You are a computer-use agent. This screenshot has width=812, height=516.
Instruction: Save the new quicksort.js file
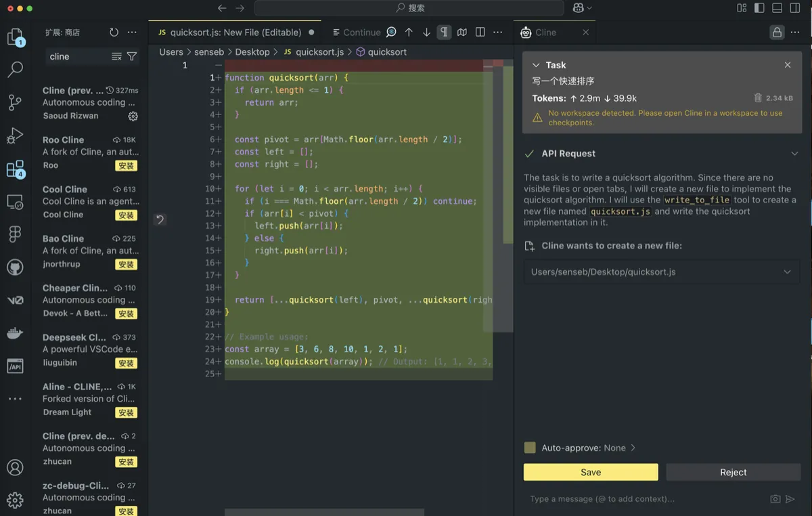click(x=591, y=472)
